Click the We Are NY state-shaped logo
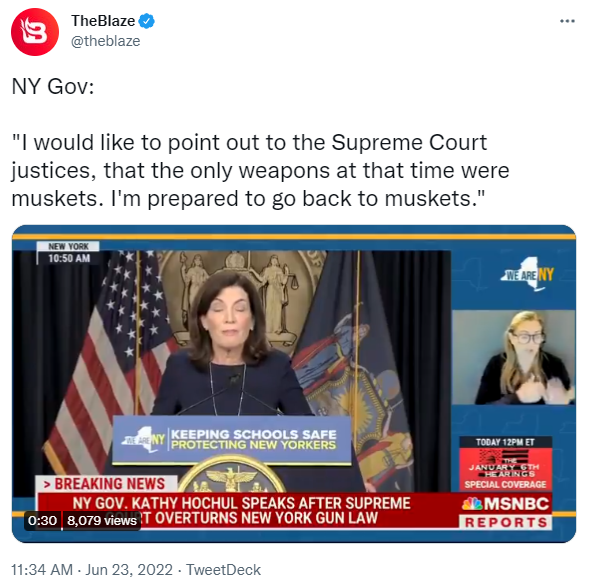The width and height of the screenshot is (591, 588). point(528,274)
